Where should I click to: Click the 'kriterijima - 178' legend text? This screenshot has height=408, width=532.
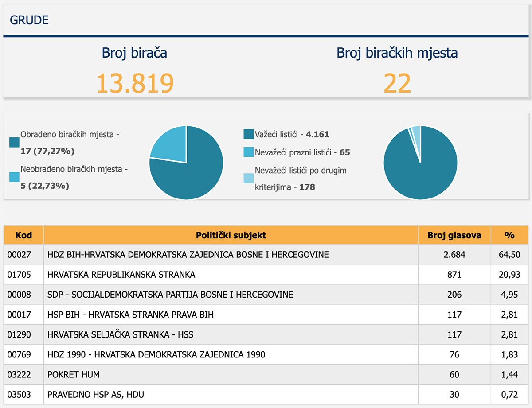click(285, 187)
